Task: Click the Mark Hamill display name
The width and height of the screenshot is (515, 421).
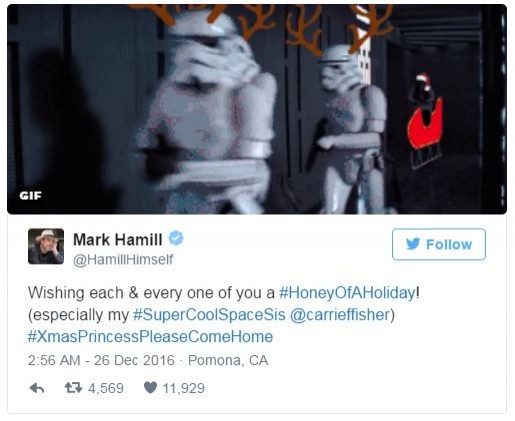Action: [x=118, y=239]
